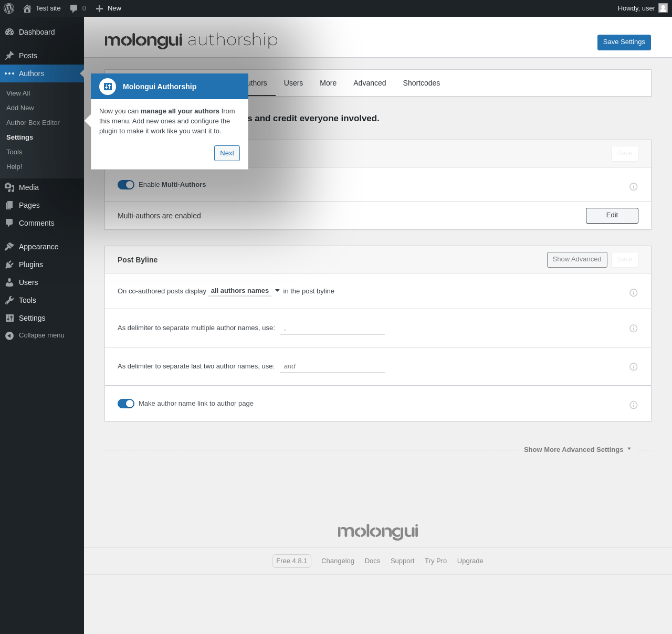The width and height of the screenshot is (672, 634).
Task: Click the Settings sliders icon in sidebar
Action: 9,318
